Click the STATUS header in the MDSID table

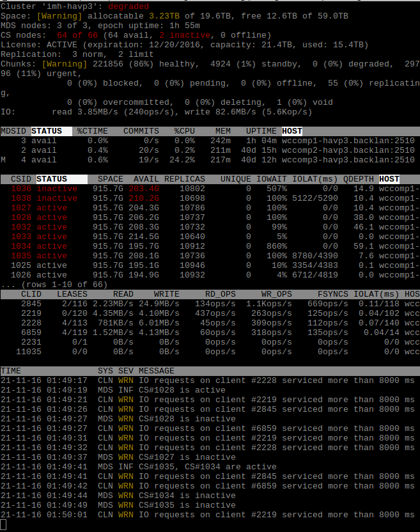pos(47,131)
